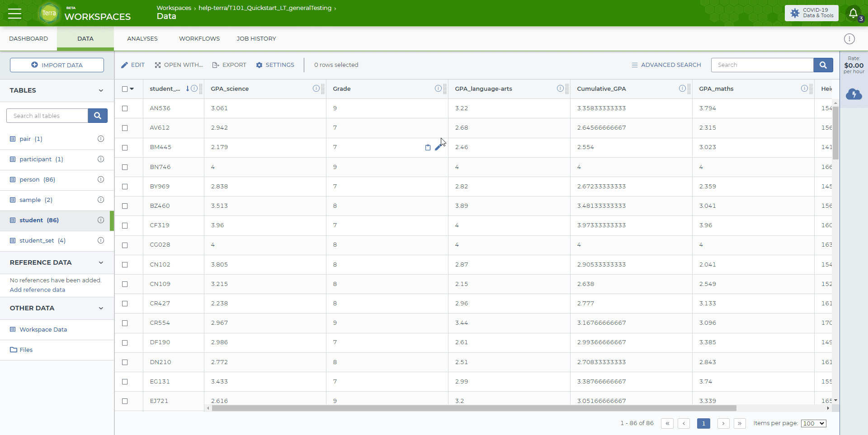Open the OPEN WITH... menu
Viewport: 868px width, 435px height.
click(x=179, y=65)
